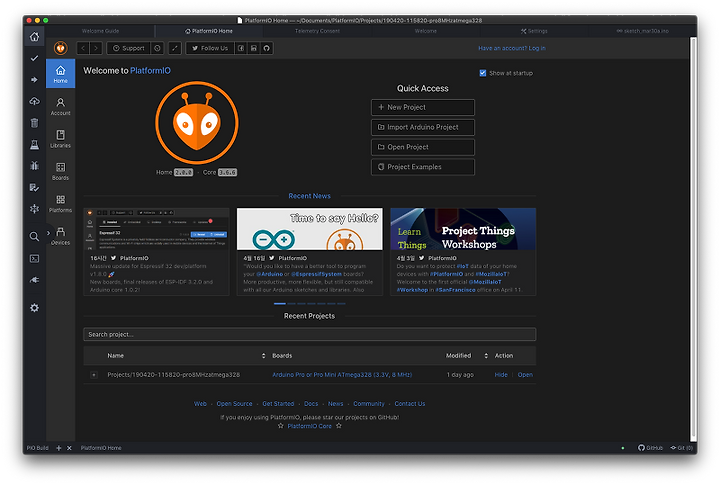Click the PlatformIO link in welcome heading
Viewport: 720px width, 485px height.
pyautogui.click(x=150, y=71)
